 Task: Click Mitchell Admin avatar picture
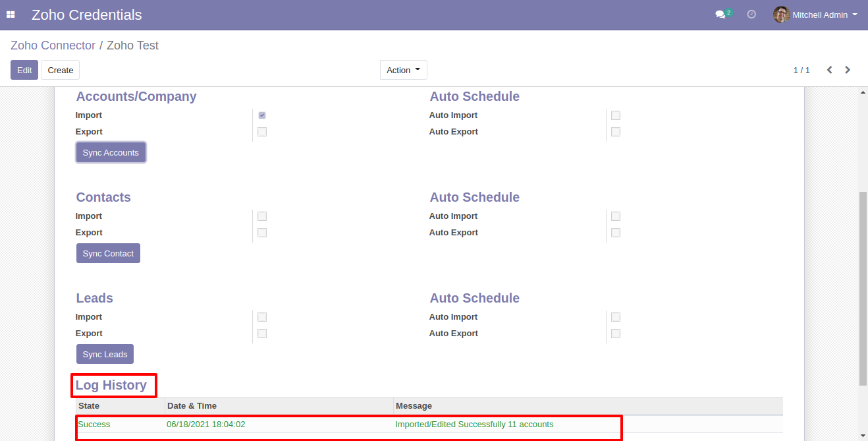(782, 15)
